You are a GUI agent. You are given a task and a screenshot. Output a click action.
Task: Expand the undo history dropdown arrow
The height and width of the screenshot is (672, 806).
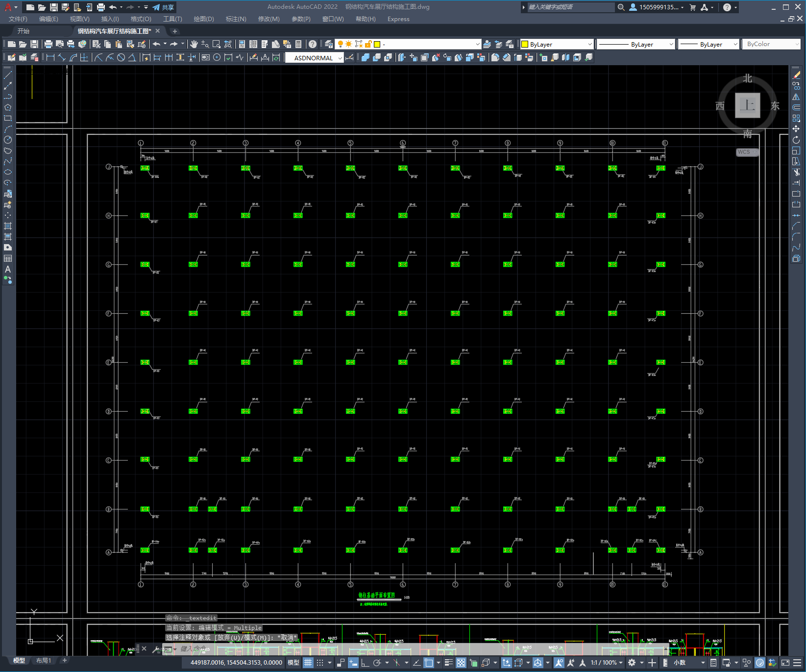(121, 7)
